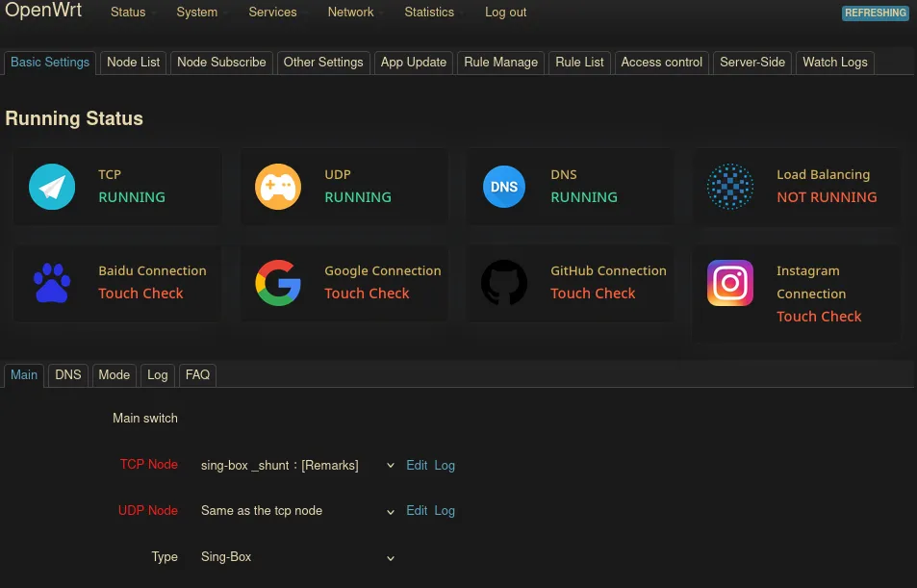This screenshot has width=917, height=588.
Task: Switch to the Rule Manage tab
Action: click(x=500, y=63)
